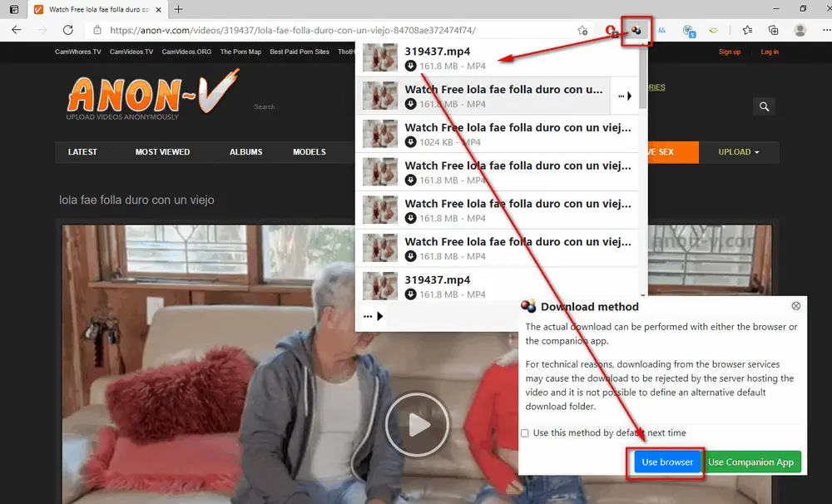Viewport: 832px width, 504px height.
Task: Click the 'Use browser' button
Action: [x=666, y=462]
